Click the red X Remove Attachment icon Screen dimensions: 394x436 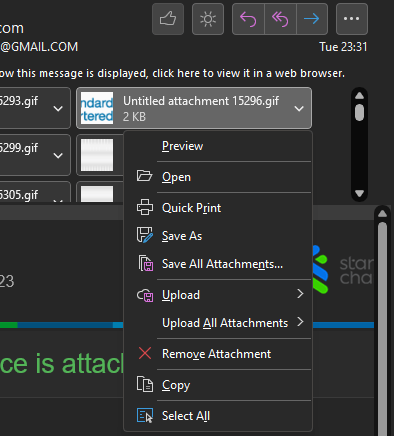[145, 353]
